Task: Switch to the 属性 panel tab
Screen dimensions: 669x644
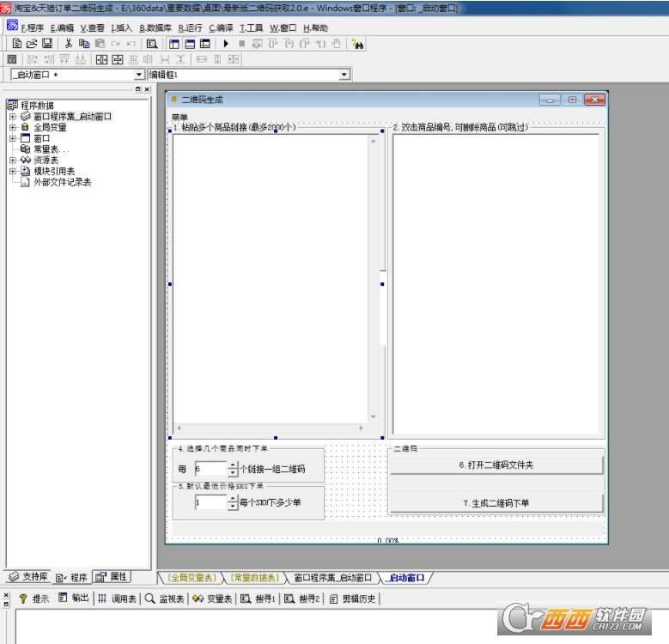Action: pyautogui.click(x=113, y=577)
